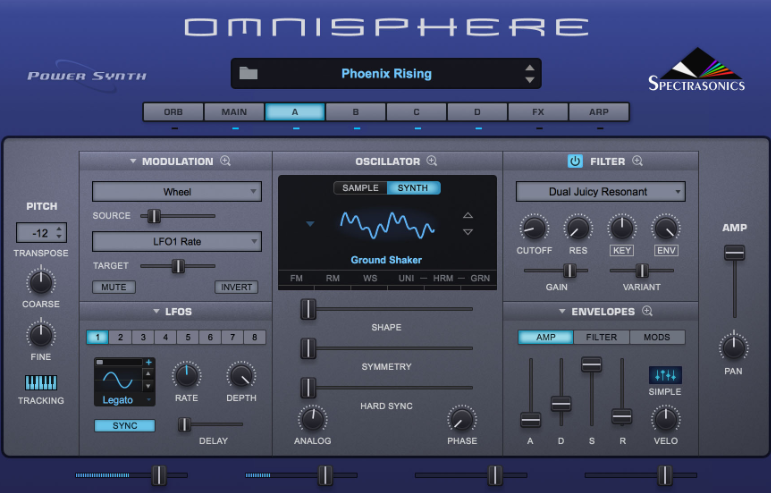Toggle the Filter power button
Image resolution: width=771 pixels, height=493 pixels.
point(575,161)
